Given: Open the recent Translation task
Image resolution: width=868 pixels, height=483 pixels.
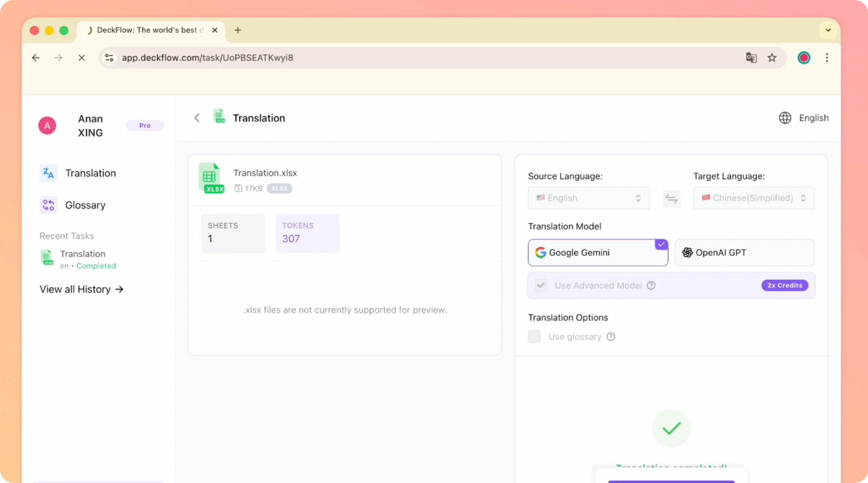Looking at the screenshot, I should 78,259.
